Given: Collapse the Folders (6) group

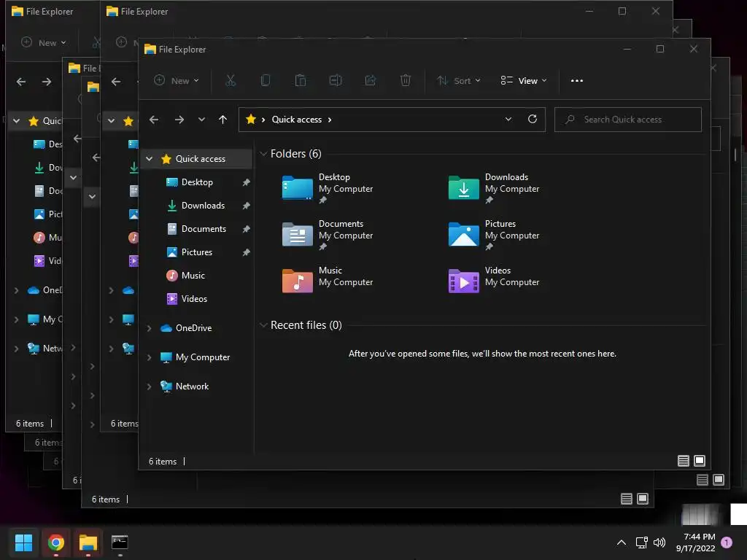Looking at the screenshot, I should (263, 153).
